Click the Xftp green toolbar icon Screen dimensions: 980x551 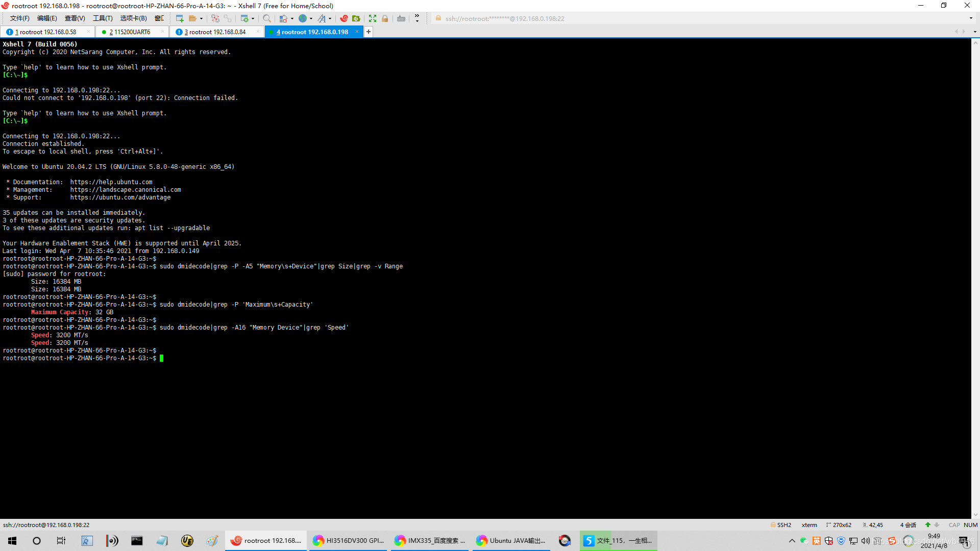coord(356,18)
